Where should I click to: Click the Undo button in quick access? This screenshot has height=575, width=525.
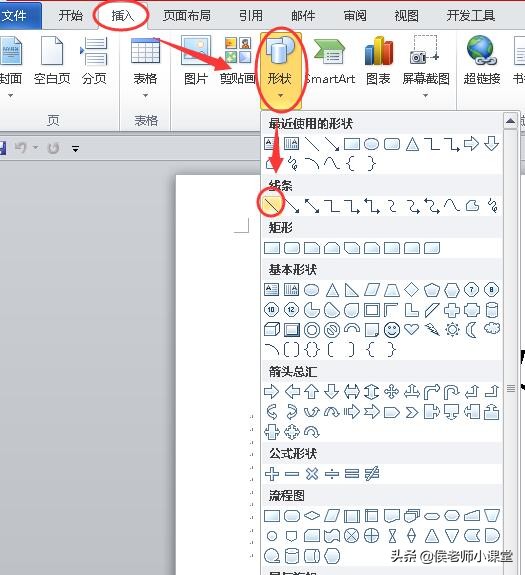click(21, 148)
